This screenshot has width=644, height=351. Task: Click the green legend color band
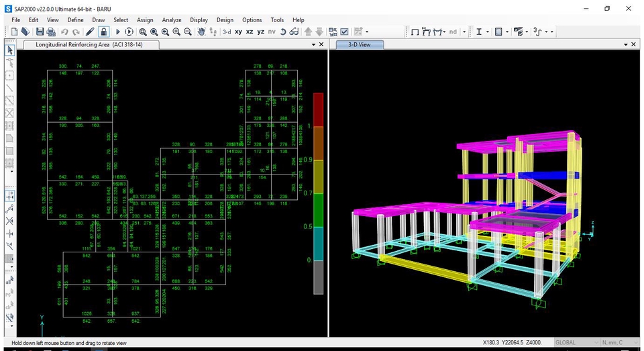point(318,211)
